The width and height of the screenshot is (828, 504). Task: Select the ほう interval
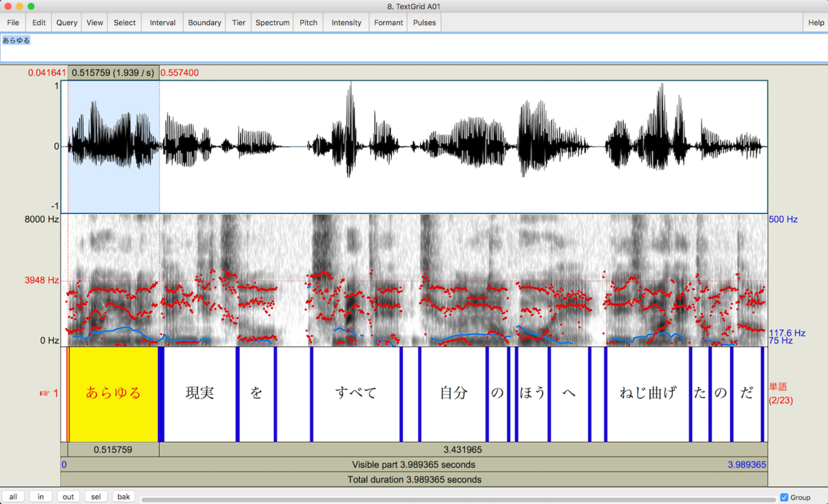(533, 394)
